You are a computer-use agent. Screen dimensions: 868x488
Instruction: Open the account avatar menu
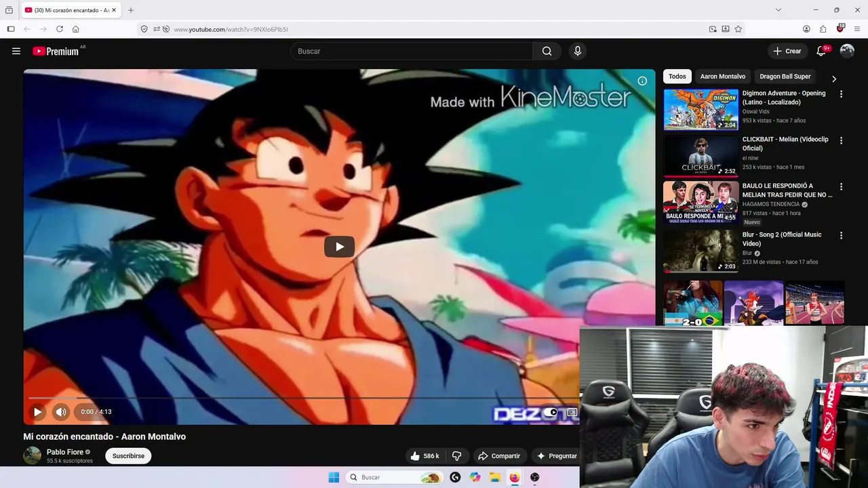point(847,51)
